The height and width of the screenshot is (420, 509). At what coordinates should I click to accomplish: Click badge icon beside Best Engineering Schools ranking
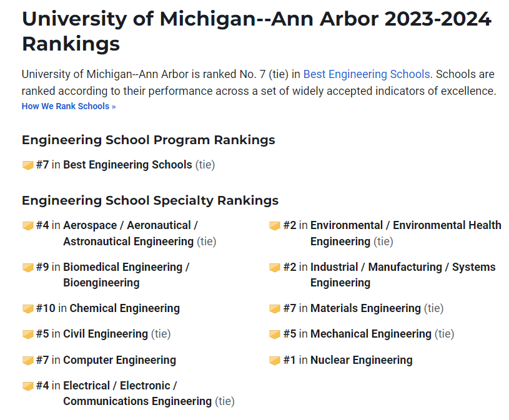pyautogui.click(x=27, y=165)
